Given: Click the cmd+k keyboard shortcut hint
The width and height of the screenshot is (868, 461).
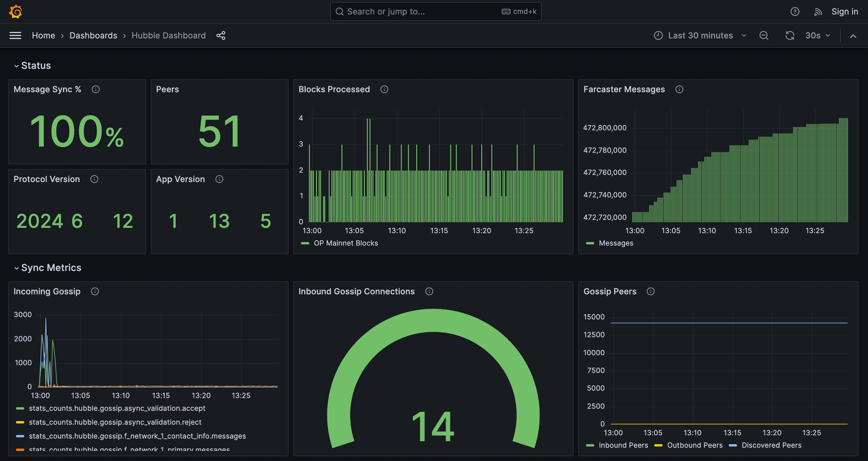Looking at the screenshot, I should pos(519,12).
